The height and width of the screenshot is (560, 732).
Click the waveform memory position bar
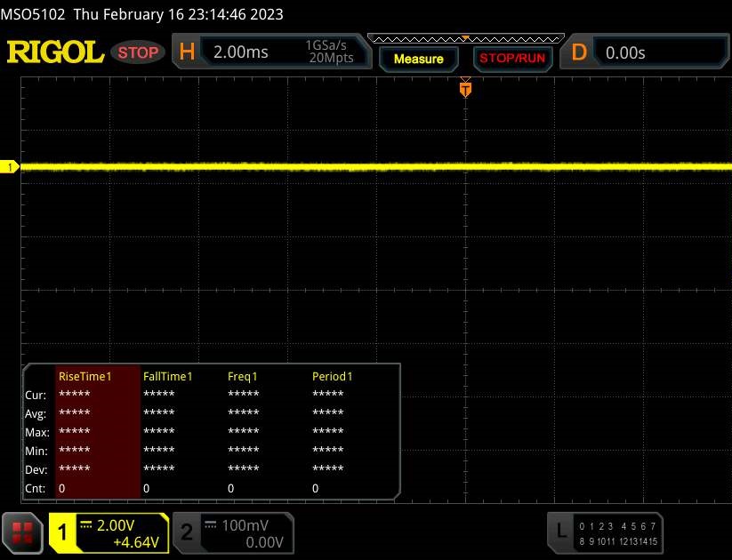pos(466,38)
